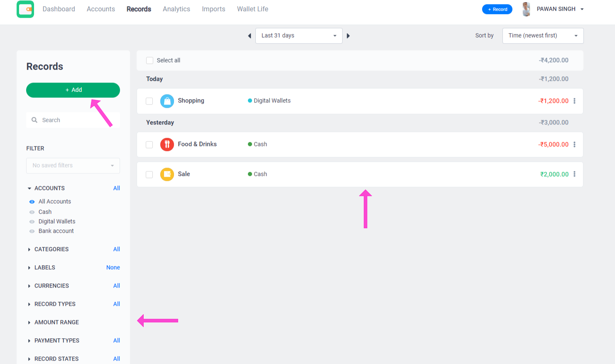615x364 pixels.
Task: Check the Shopping record checkbox
Action: (149, 101)
